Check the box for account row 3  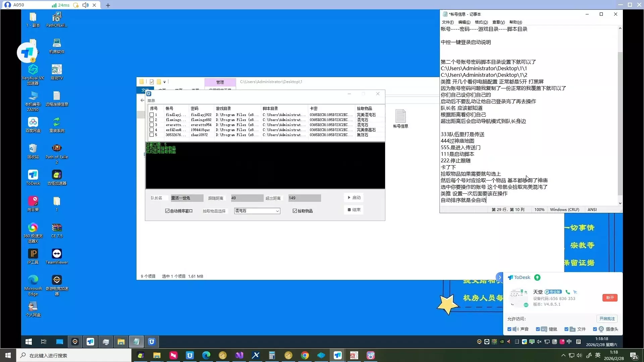[152, 125]
